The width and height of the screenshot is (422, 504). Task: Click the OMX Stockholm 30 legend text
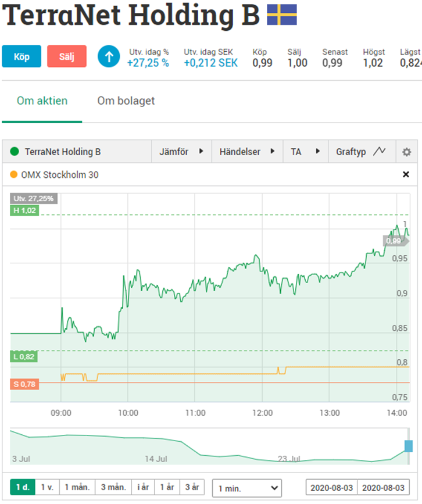click(60, 174)
